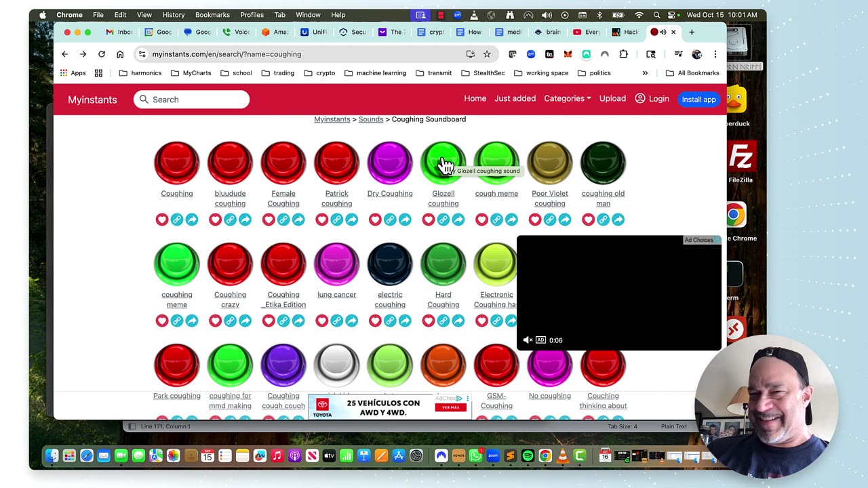Copy link for the Coughing sound

click(x=177, y=220)
